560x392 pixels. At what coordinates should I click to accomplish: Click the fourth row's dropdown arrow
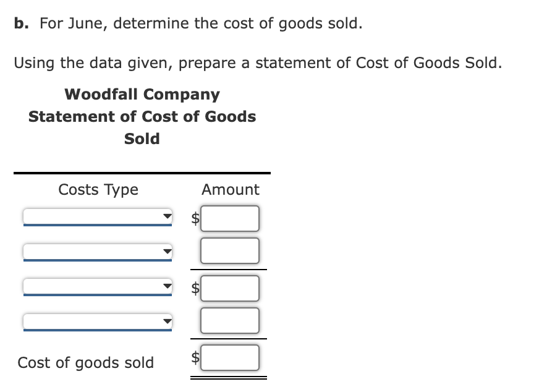166,319
